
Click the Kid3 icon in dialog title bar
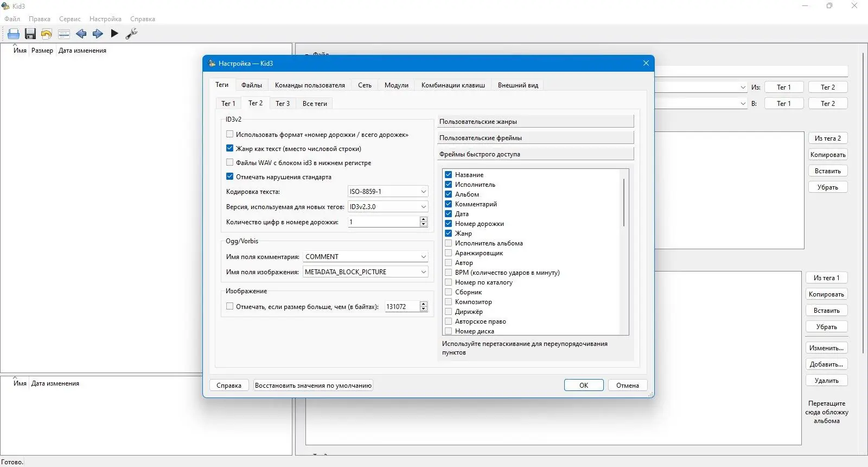pyautogui.click(x=212, y=64)
